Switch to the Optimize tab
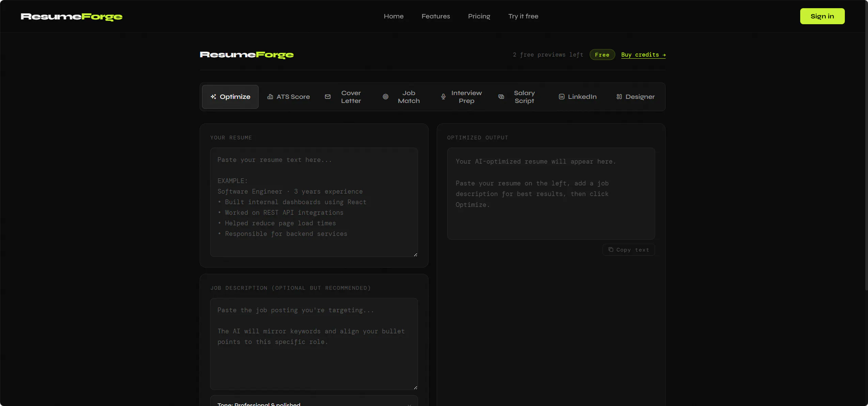The width and height of the screenshot is (868, 406). [230, 97]
